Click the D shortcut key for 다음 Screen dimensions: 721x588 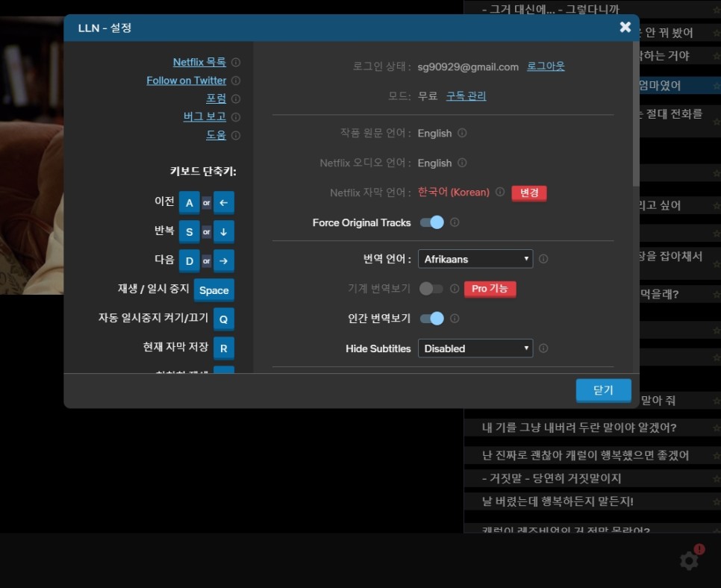(190, 260)
